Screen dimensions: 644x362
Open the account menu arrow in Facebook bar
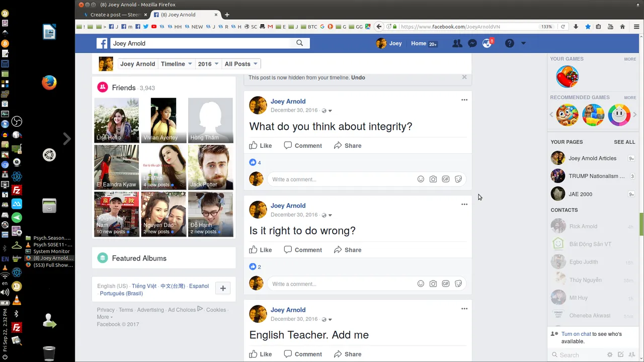coord(523,44)
